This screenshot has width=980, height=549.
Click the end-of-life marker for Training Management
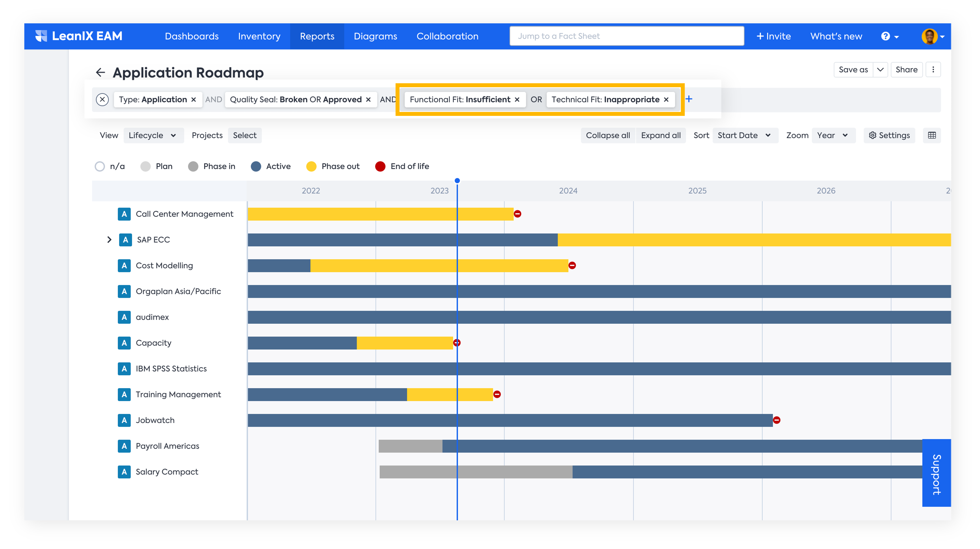(497, 394)
